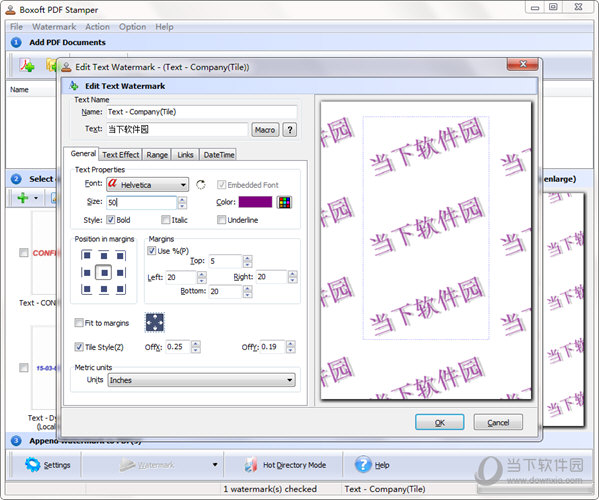This screenshot has width=599, height=500.
Task: Open the color palette picker icon
Action: pyautogui.click(x=284, y=202)
